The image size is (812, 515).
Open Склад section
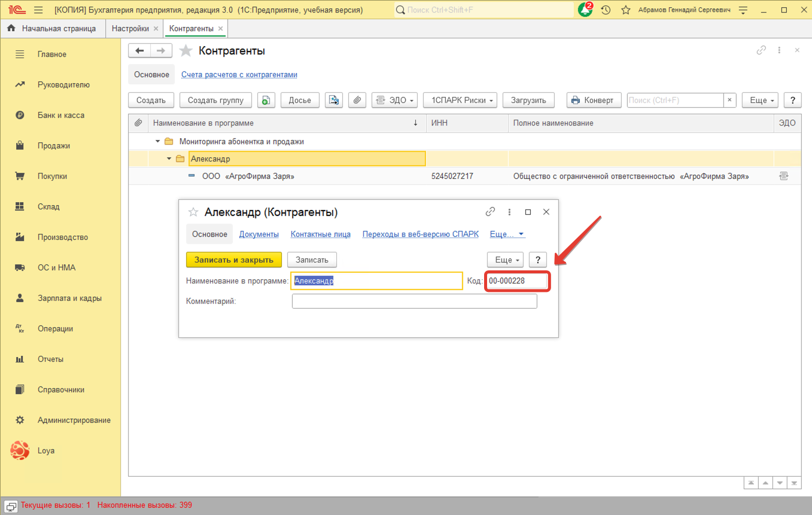coord(48,207)
